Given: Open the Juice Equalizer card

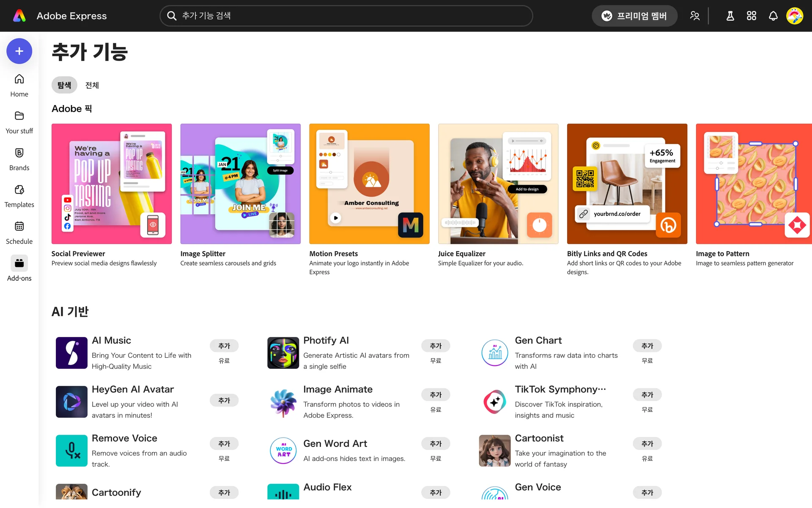Looking at the screenshot, I should (x=498, y=184).
